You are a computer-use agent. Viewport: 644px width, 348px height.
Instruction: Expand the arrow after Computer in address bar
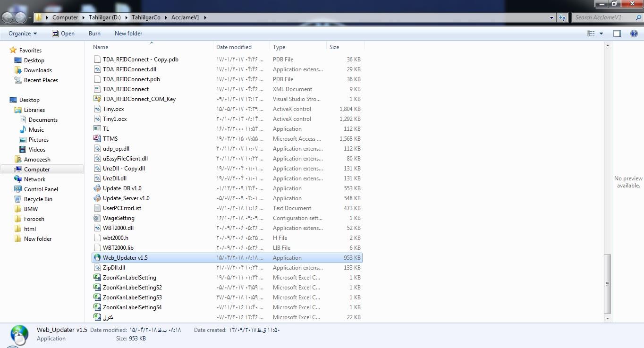click(84, 17)
